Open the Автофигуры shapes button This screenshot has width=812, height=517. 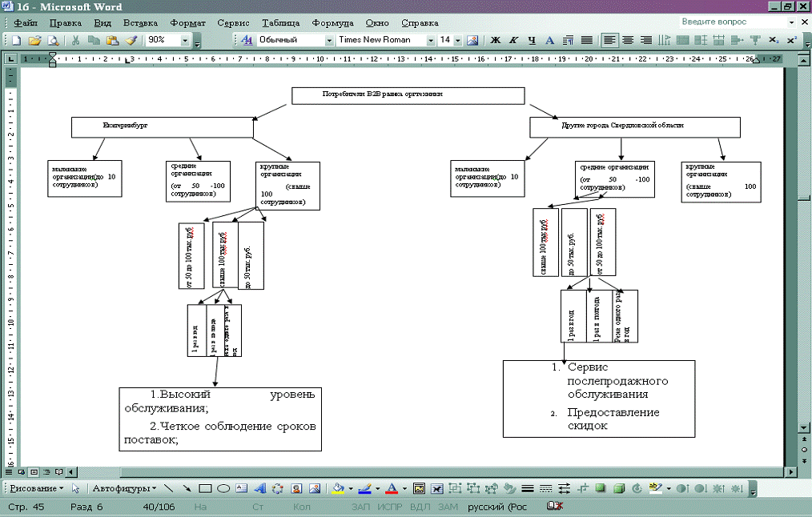(123, 488)
